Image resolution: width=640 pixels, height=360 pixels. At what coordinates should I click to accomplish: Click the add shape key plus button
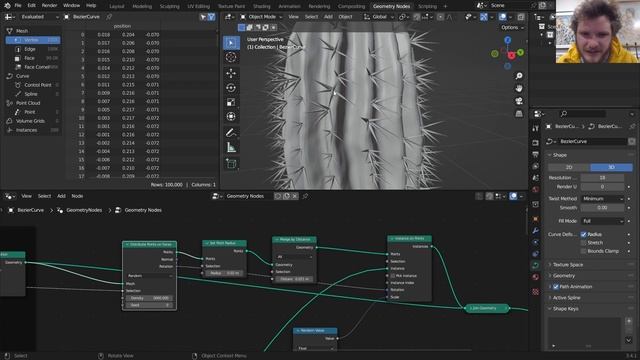[x=629, y=321]
